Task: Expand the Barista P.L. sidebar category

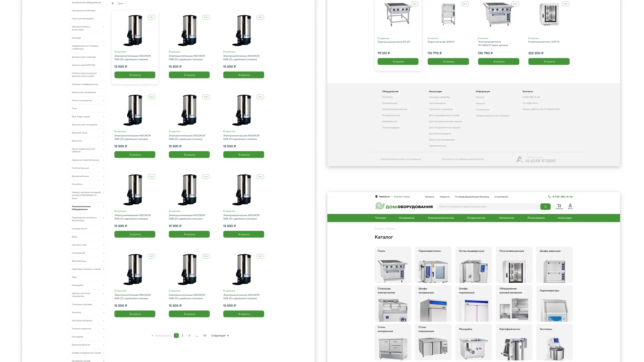Action: [104, 141]
